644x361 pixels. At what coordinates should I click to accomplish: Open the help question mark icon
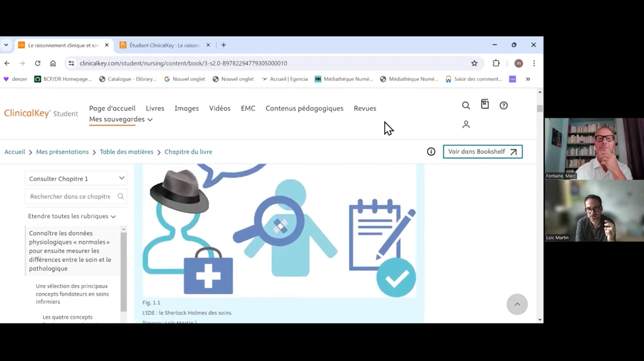(x=503, y=106)
